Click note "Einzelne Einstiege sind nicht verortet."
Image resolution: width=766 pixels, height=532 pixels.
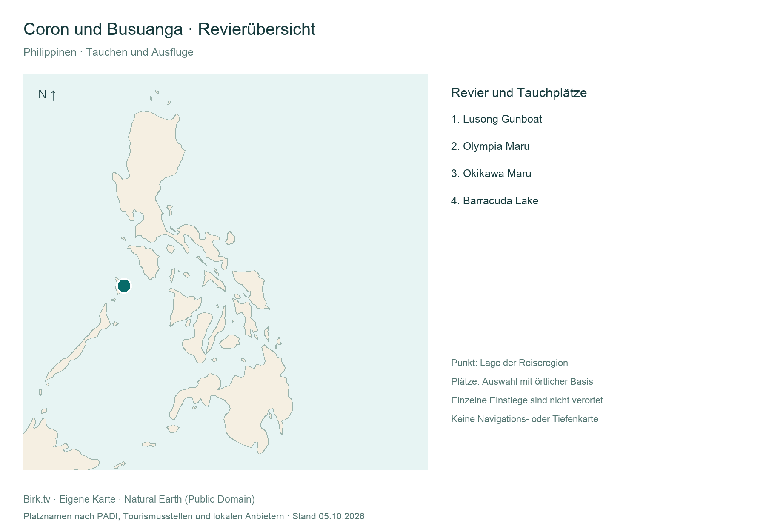coord(528,400)
